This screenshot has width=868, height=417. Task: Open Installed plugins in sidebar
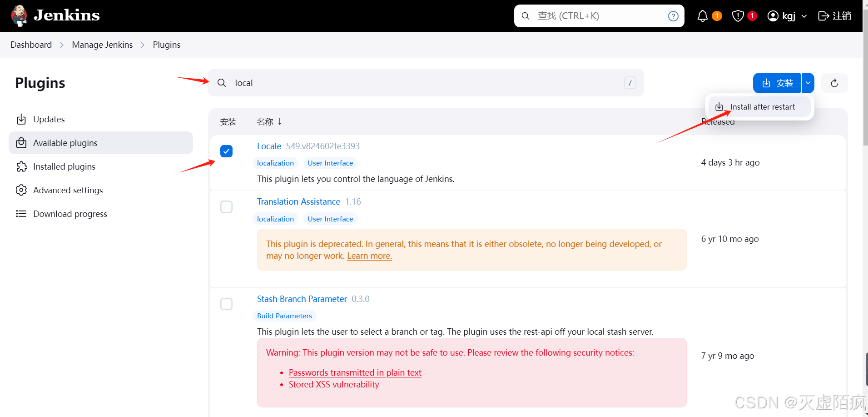pos(101,166)
